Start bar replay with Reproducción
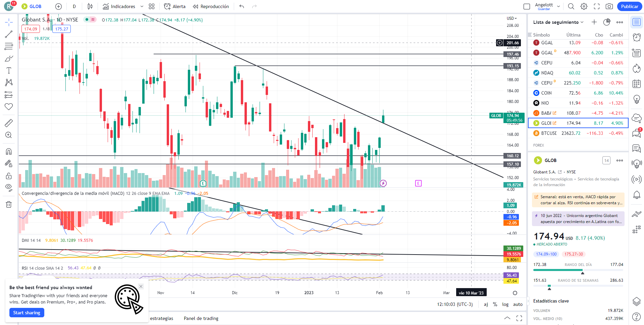 211,6
